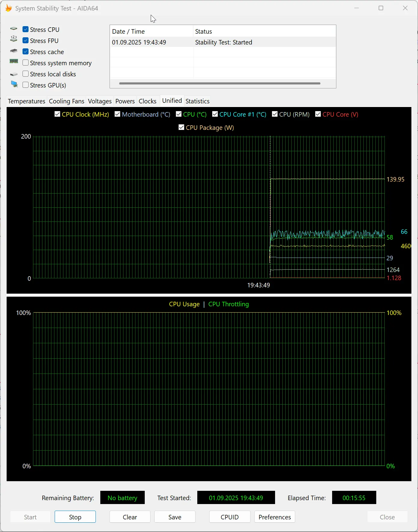Stop the stability test
This screenshot has height=532, width=418.
pos(75,517)
